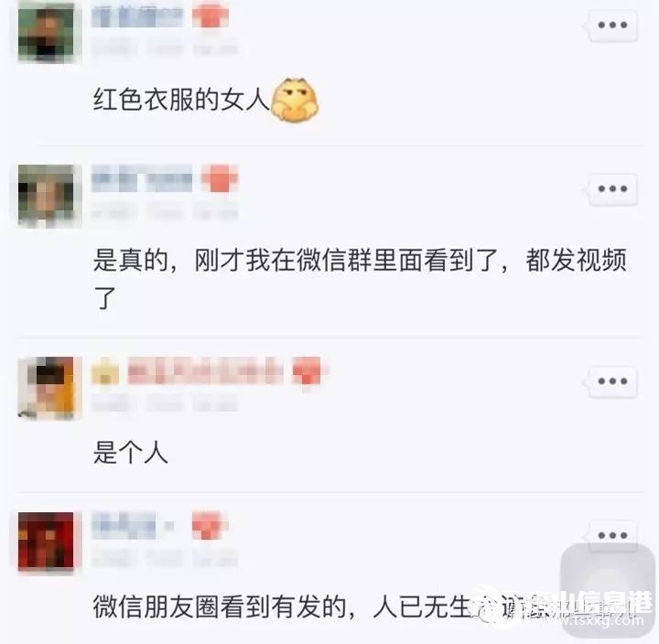
Task: Tap the red badge beside the 红色衣服的女人 commenter's name
Action: click(x=211, y=16)
